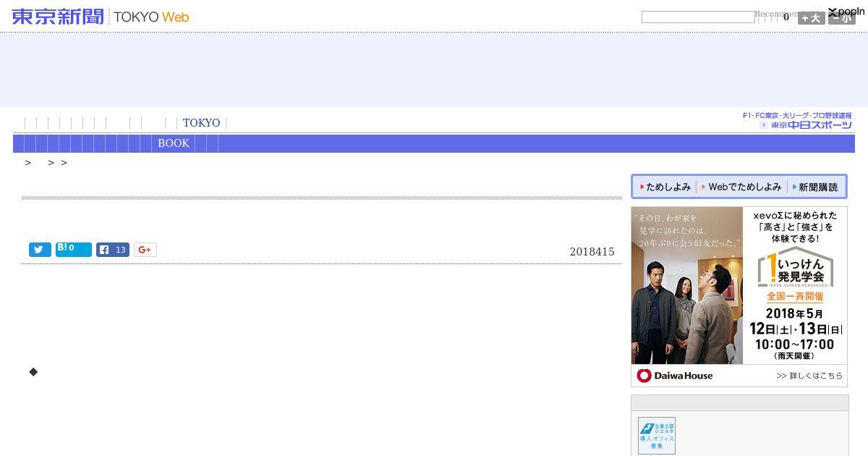Open the small office recruitment banner thumbnail

tap(657, 436)
